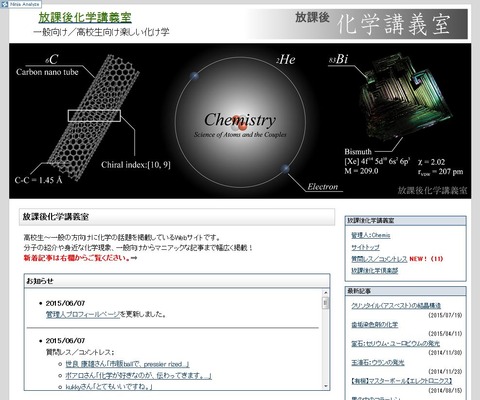Screen dimensions: 480x400
Task: Open 質問レス/コメントレス sidebar link
Action: pos(379,259)
